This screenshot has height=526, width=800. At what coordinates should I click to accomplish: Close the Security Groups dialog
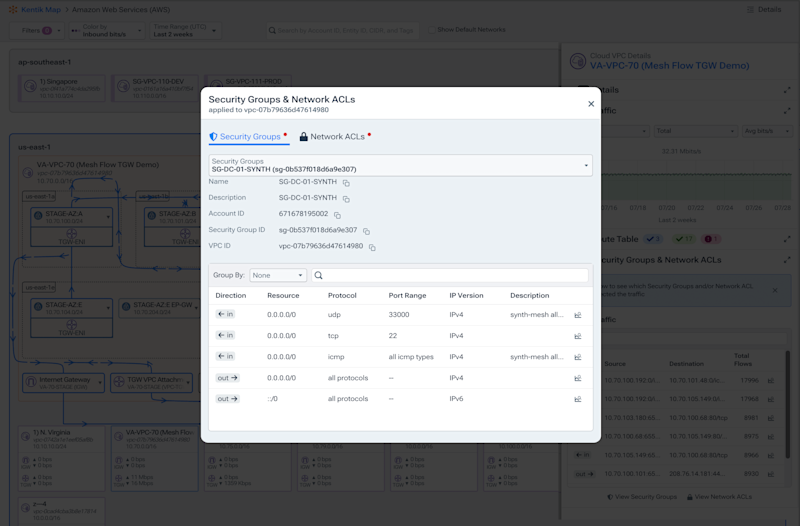pyautogui.click(x=591, y=104)
